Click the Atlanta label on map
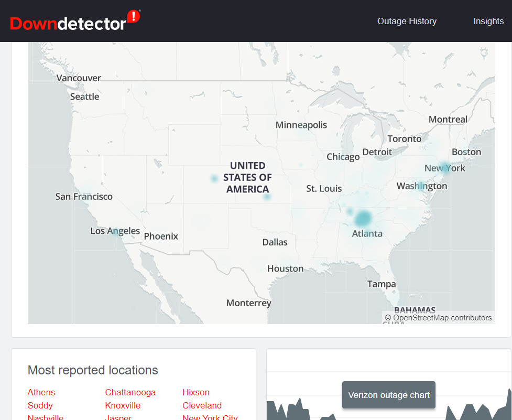 click(367, 233)
